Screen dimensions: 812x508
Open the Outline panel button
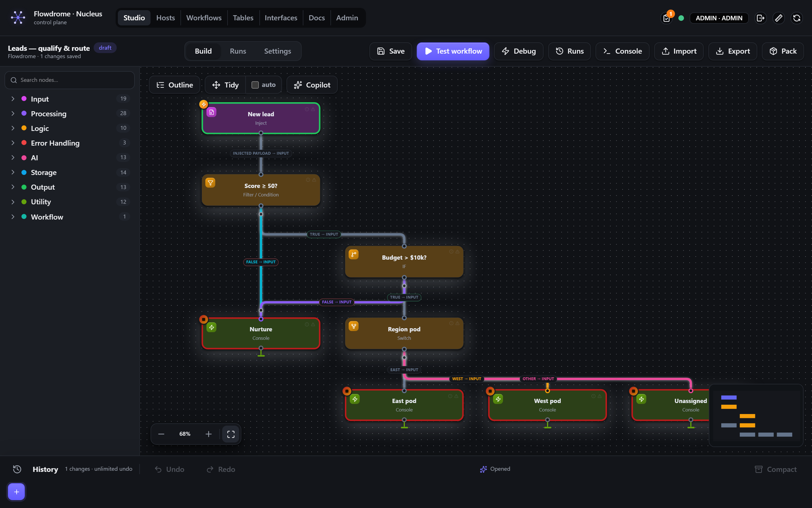175,85
